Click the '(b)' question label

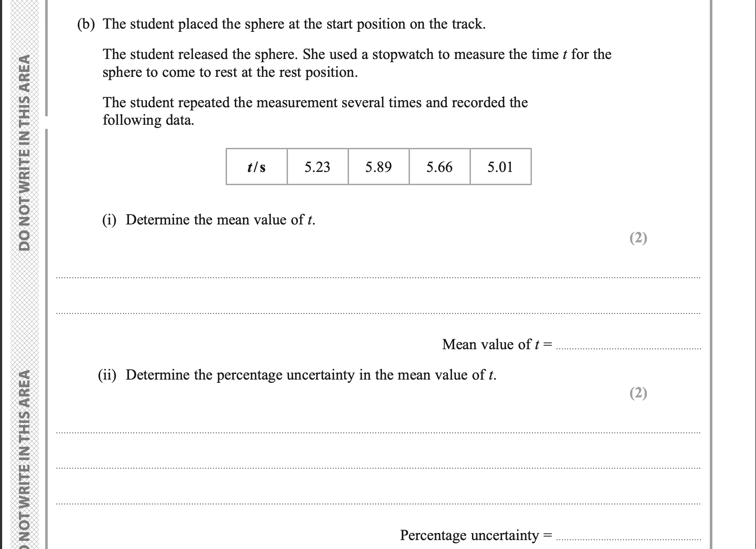click(x=86, y=24)
